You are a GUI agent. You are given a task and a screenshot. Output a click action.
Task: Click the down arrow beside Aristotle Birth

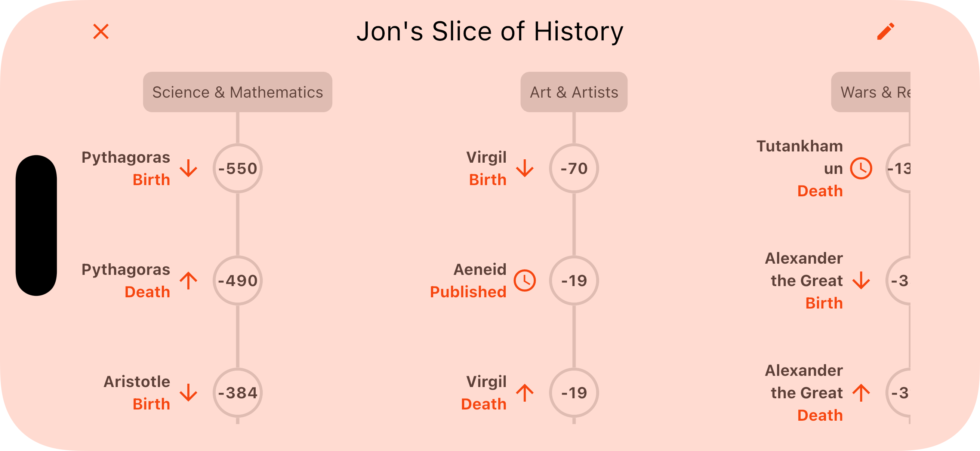click(x=188, y=393)
